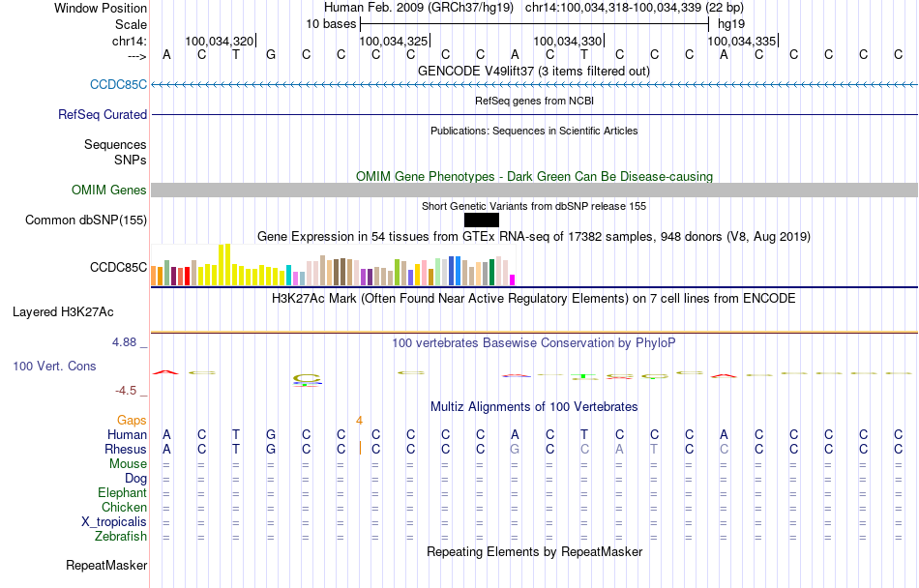The height and width of the screenshot is (588, 919).
Task: Click Short Genetic Variants from dbSNP title
Action: coord(534,206)
